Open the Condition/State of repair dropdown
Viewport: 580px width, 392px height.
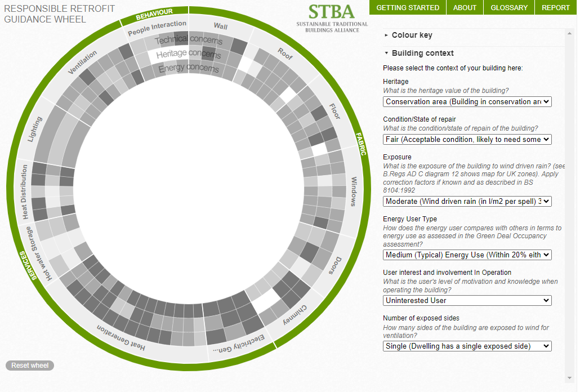coord(467,140)
